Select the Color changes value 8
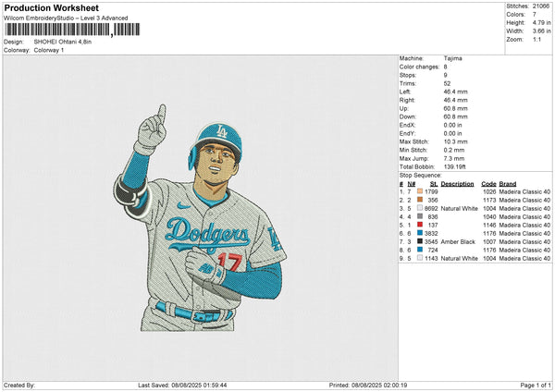555x392 pixels. click(445, 67)
